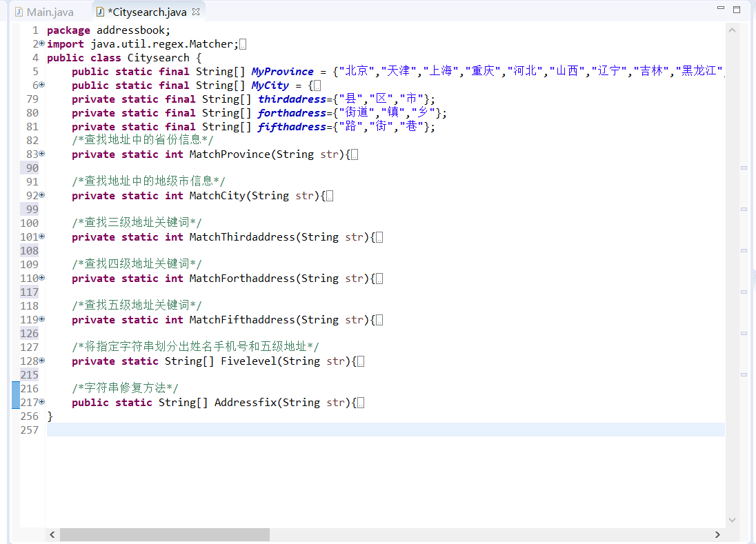The height and width of the screenshot is (544, 756).
Task: Click the overview ruler marker beside line 126
Action: (x=744, y=334)
